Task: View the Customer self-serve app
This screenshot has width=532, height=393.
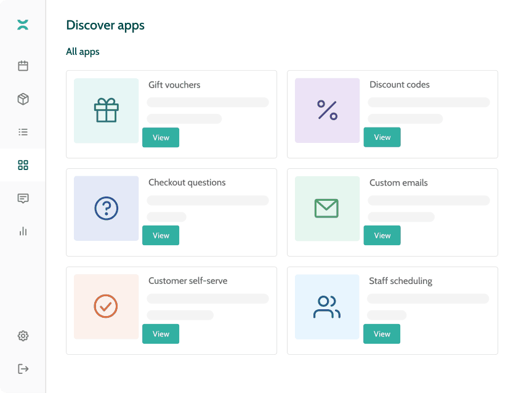Action: [161, 334]
